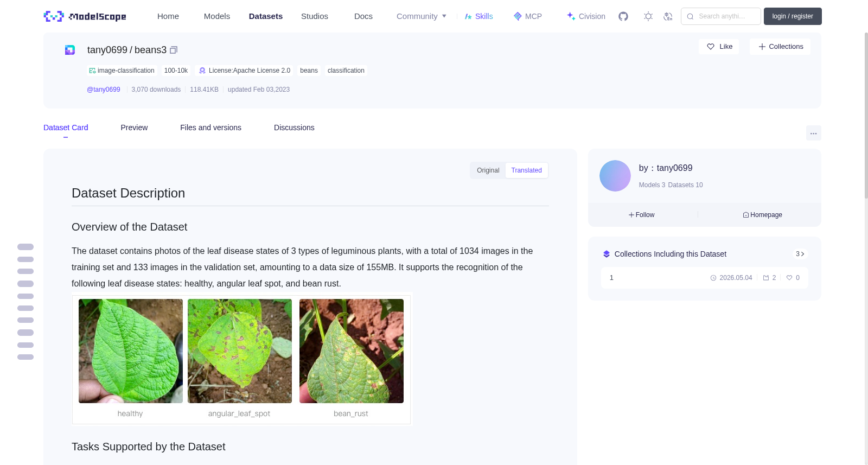Click the ModelScope logo
Image resolution: width=868 pixels, height=465 pixels.
[85, 16]
